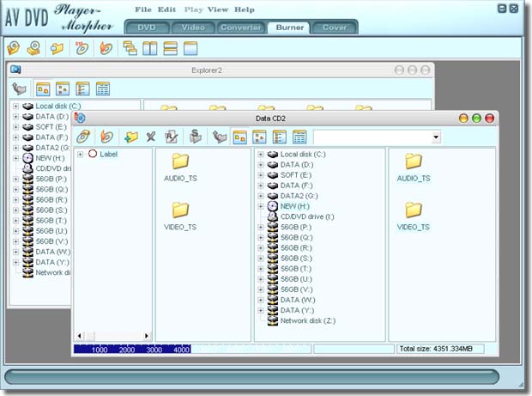Select small icons view in Explorer2 window
Screen dimensions: 532x396
click(63, 89)
